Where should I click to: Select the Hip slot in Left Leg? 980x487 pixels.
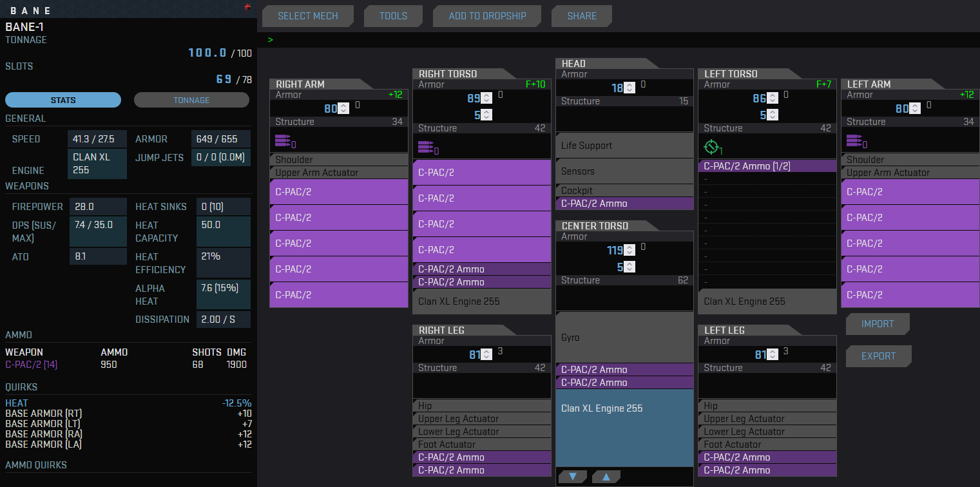tap(767, 406)
